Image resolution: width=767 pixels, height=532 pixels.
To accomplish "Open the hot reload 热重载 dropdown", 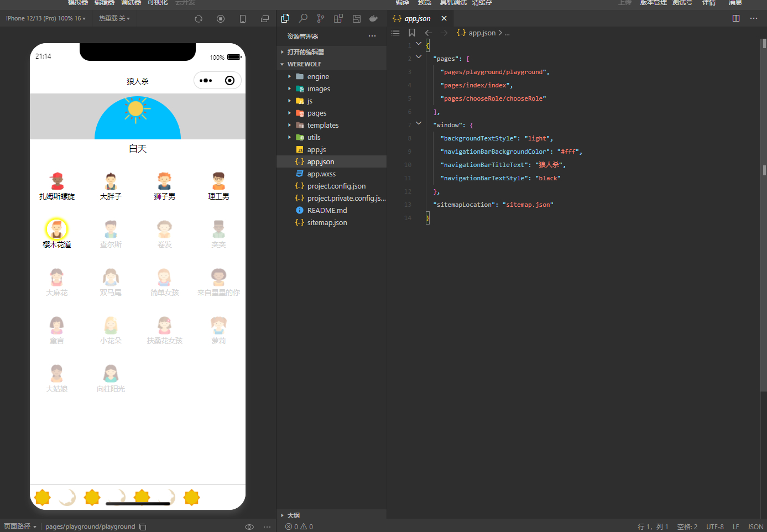I will point(114,19).
